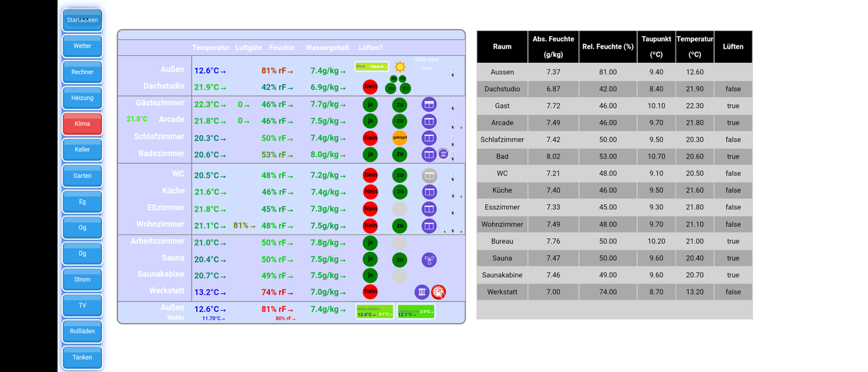Click the green badge showing 12.0°C and 4.1°C
This screenshot has width=868, height=372.
tap(375, 312)
